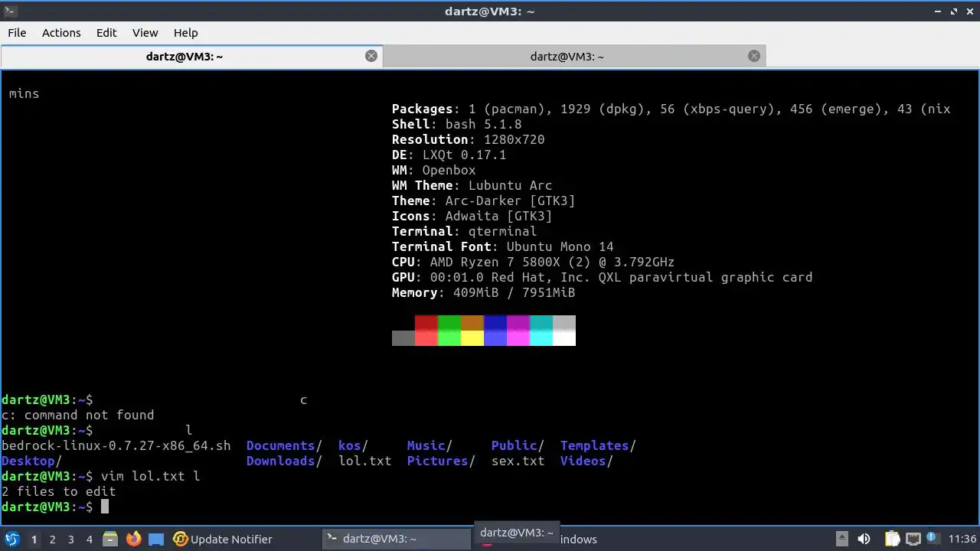This screenshot has width=980, height=551.
Task: Click the Videos/ directory name
Action: 586,461
